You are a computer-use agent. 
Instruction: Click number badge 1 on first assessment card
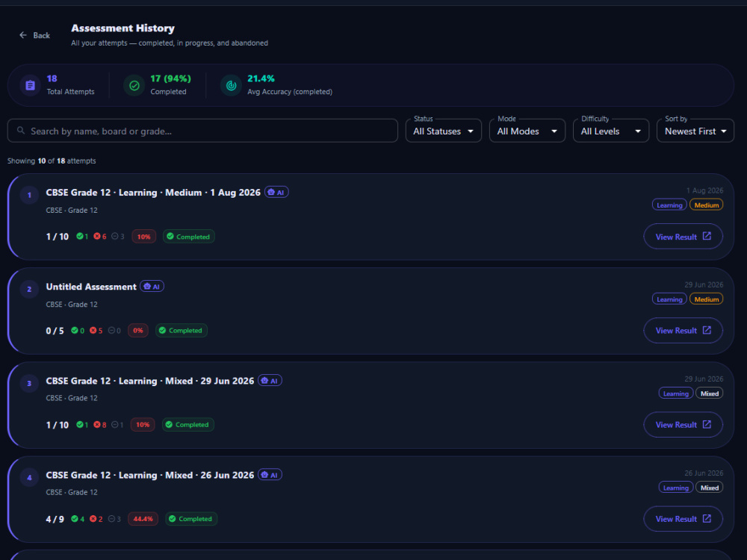29,195
